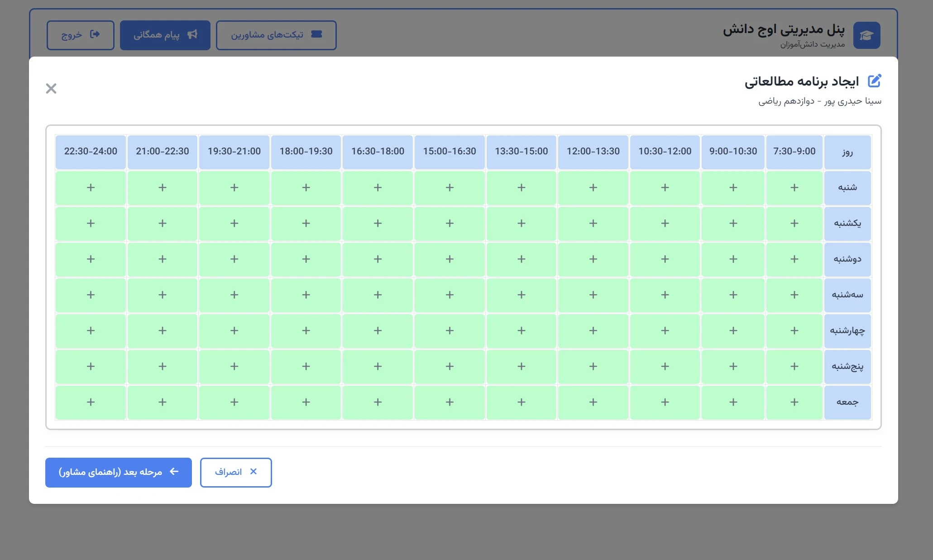Add session for جمعه at 22:30-24:00

91,402
